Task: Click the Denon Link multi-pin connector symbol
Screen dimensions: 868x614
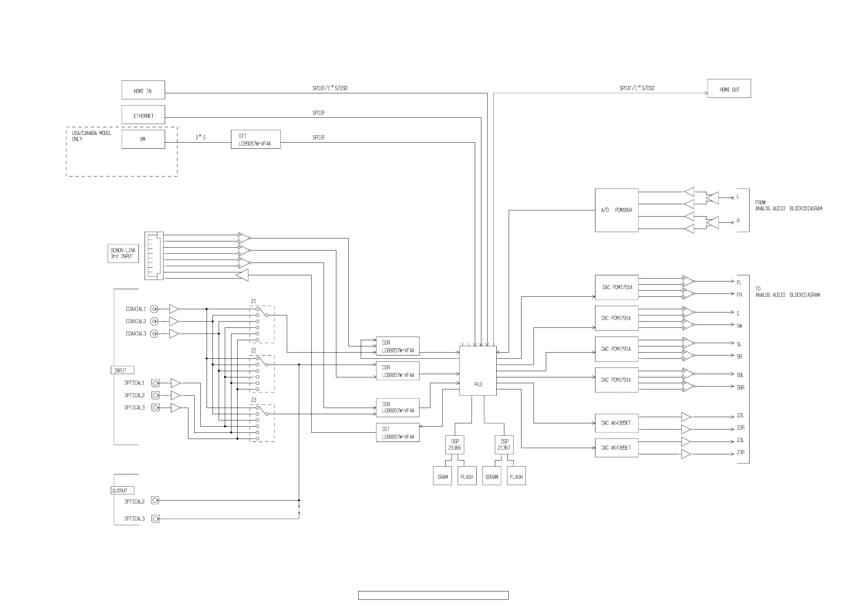Action: click(154, 256)
